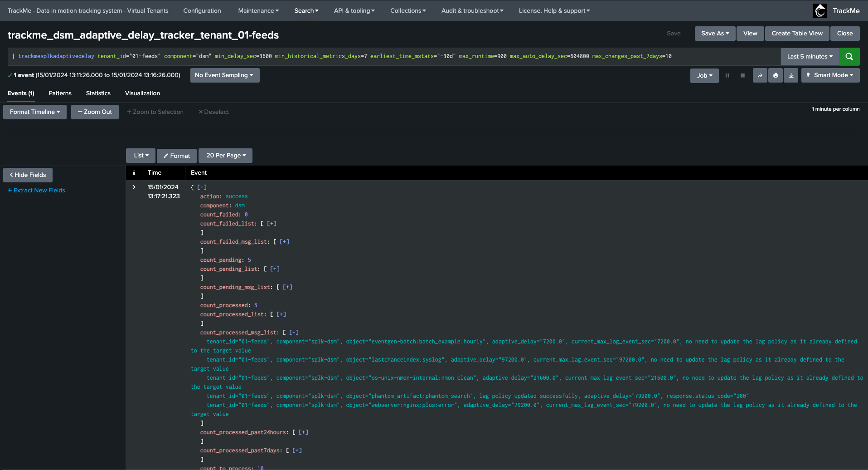The height and width of the screenshot is (470, 868).
Task: Click the count_processed value 5
Action: 256,305
